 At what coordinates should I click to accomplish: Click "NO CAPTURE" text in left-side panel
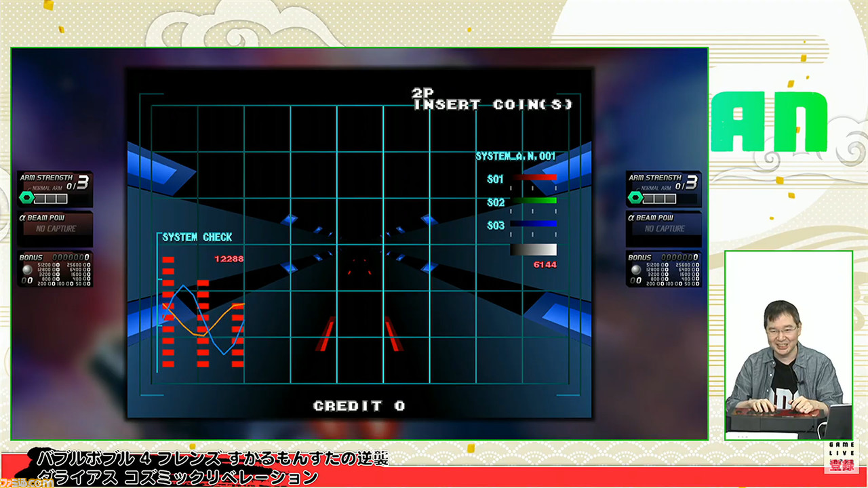pos(56,229)
